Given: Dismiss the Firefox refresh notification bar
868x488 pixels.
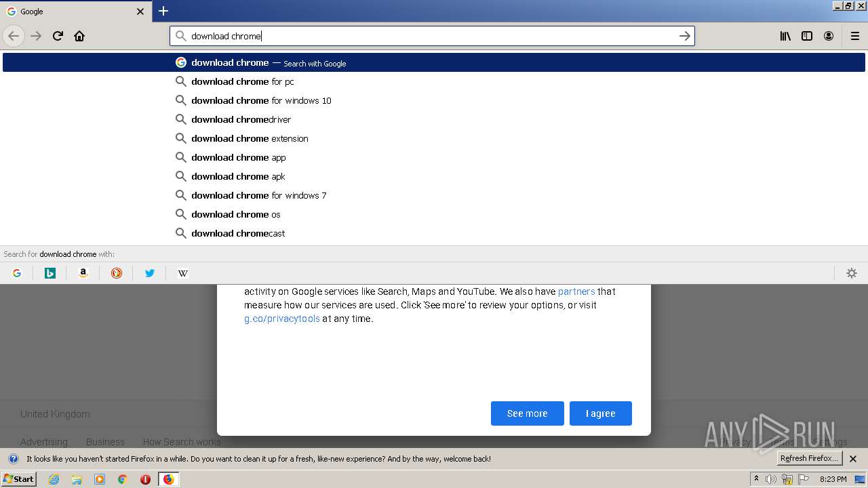Looking at the screenshot, I should tap(853, 459).
